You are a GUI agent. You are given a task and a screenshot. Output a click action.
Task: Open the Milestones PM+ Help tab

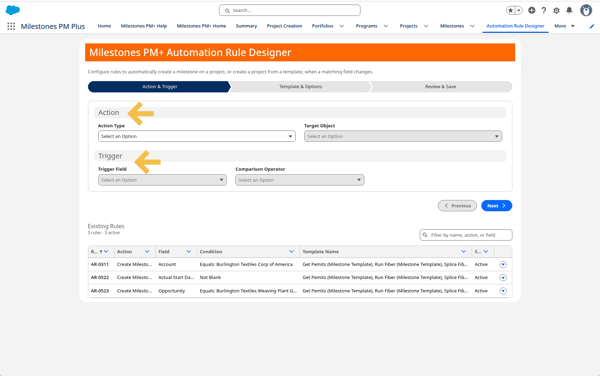point(144,26)
